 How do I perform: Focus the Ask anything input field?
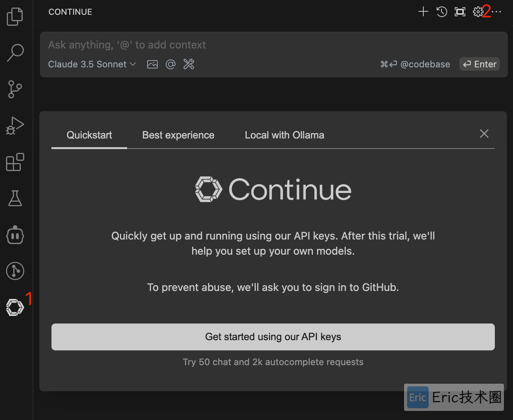(274, 45)
